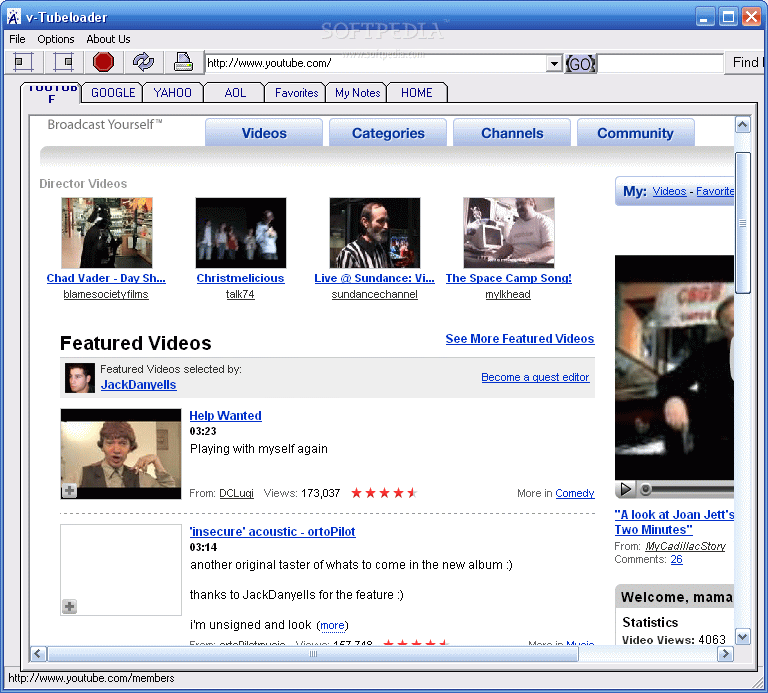Click The Space Camp Song thumbnail
This screenshot has width=768, height=693.
click(508, 233)
